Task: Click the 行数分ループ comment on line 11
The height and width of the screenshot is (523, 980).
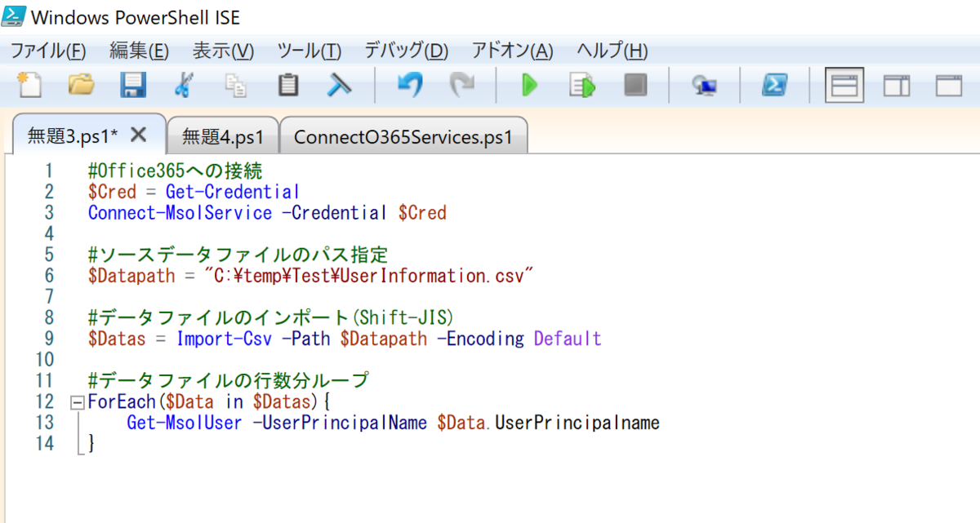Action: coord(228,381)
